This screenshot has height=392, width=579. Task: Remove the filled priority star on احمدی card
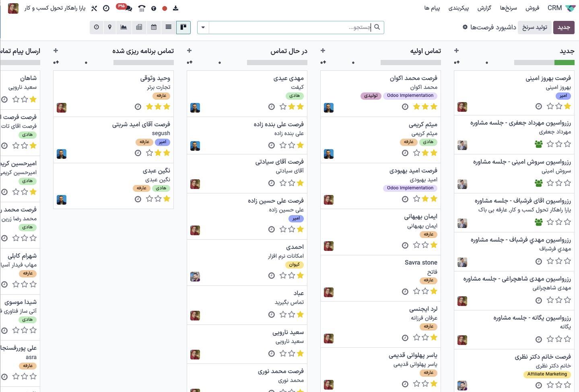[x=300, y=275]
